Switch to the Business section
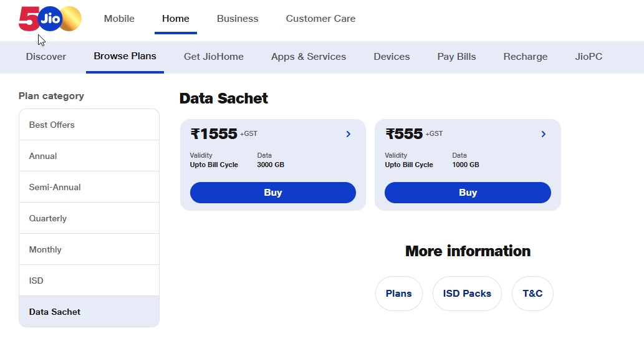The image size is (644, 341). pyautogui.click(x=238, y=19)
